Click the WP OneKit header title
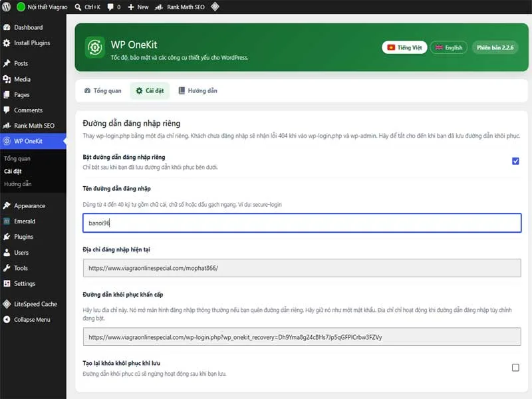This screenshot has height=399, width=532. tap(134, 45)
